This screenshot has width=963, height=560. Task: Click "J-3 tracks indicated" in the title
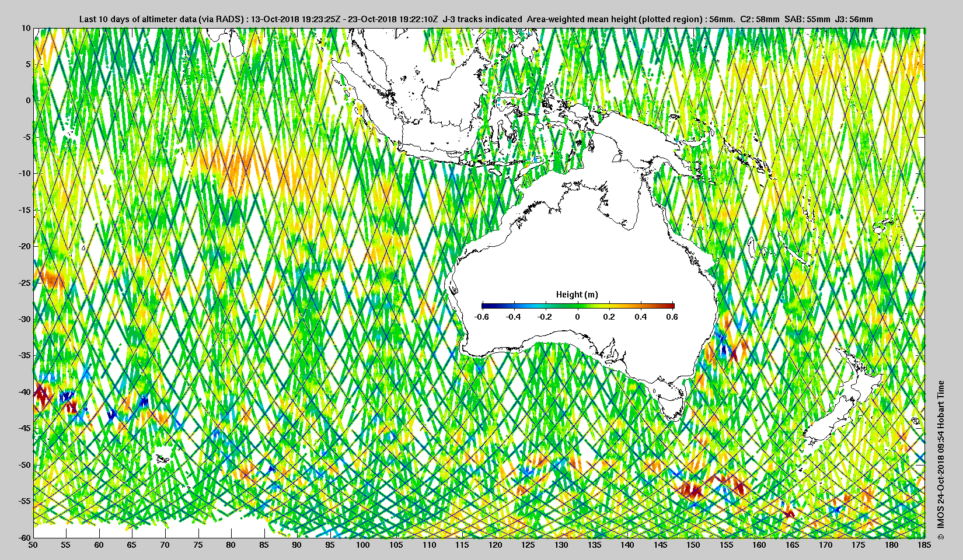tap(483, 19)
